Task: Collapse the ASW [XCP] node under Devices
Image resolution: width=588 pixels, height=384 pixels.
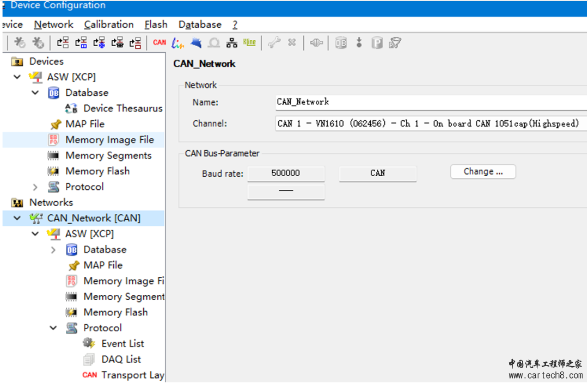Action: (17, 77)
